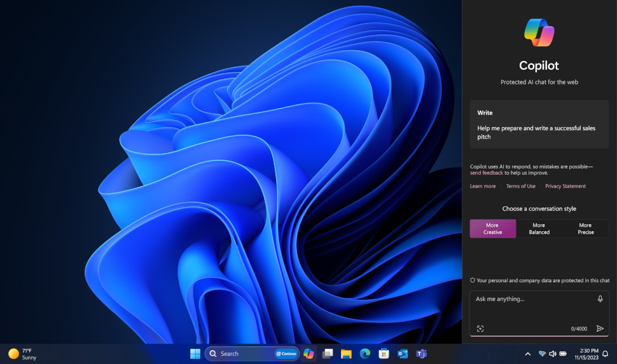Click the 0/4000 character counter

click(x=579, y=328)
